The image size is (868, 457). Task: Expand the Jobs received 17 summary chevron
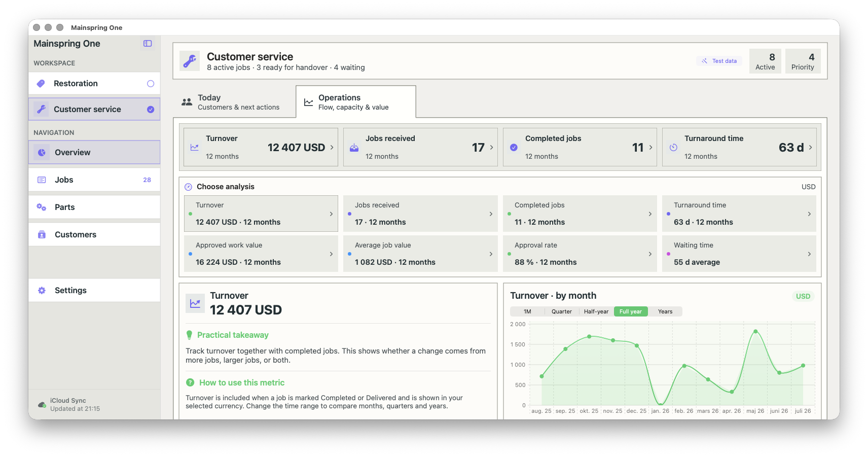[491, 147]
